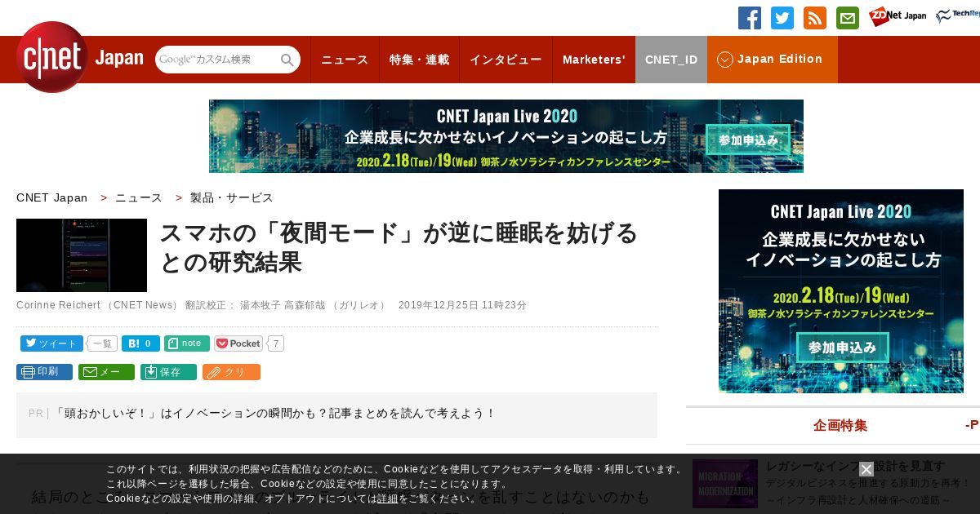
Task: Open the 製品・サービス breadcrumb link
Action: click(x=232, y=197)
